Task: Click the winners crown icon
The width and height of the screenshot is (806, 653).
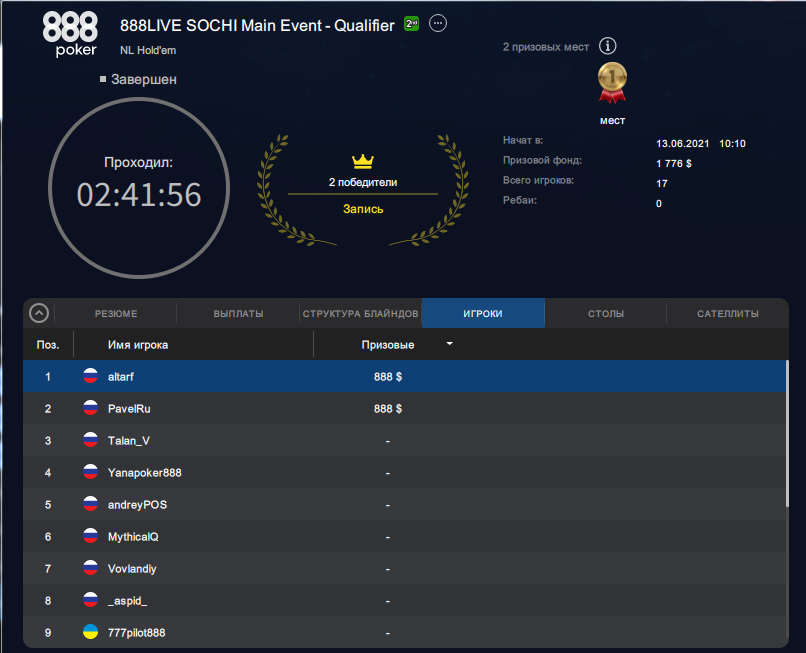Action: [362, 161]
